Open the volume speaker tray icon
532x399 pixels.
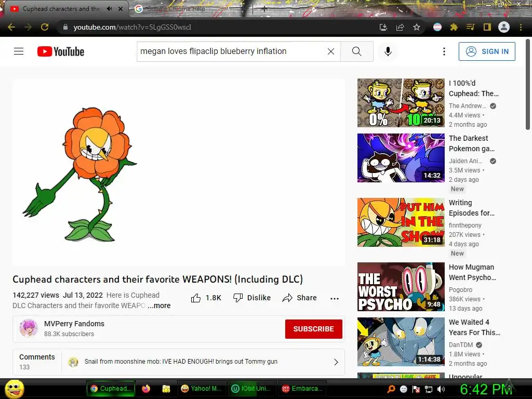coord(441,389)
